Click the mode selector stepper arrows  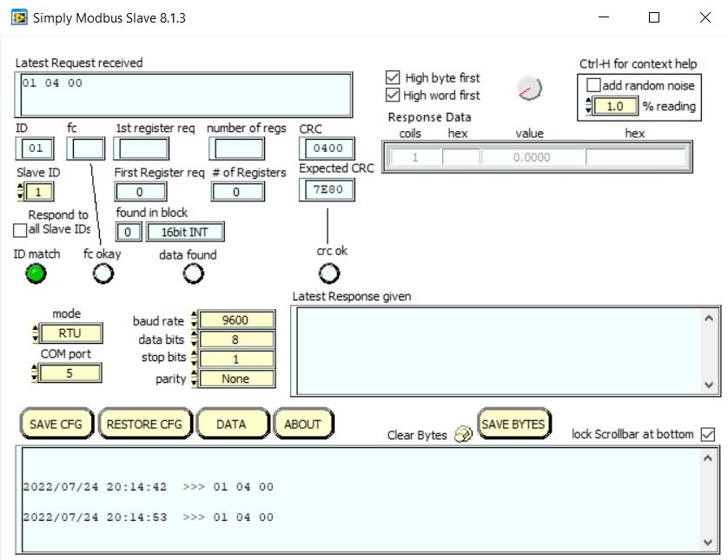click(36, 333)
